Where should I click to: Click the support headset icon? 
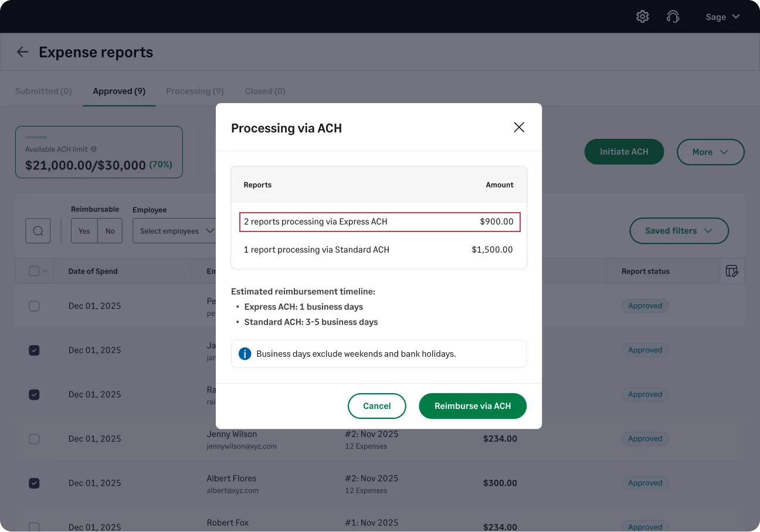(x=673, y=16)
